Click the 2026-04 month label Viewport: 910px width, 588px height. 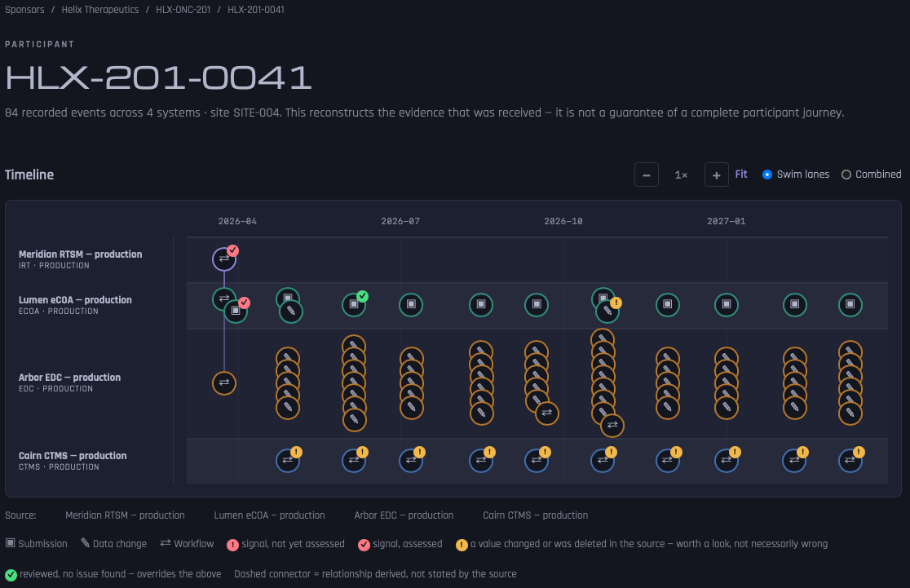(x=237, y=221)
